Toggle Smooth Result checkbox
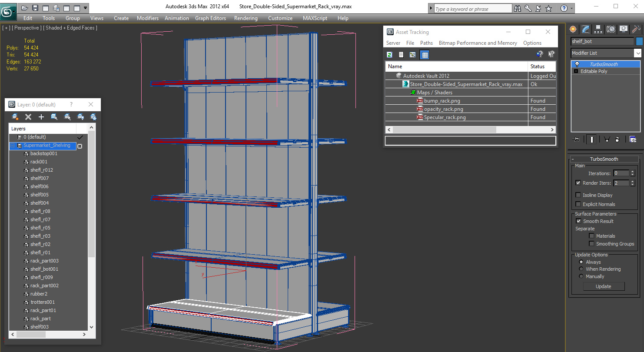Screen dimensions: 644x352 (578, 221)
